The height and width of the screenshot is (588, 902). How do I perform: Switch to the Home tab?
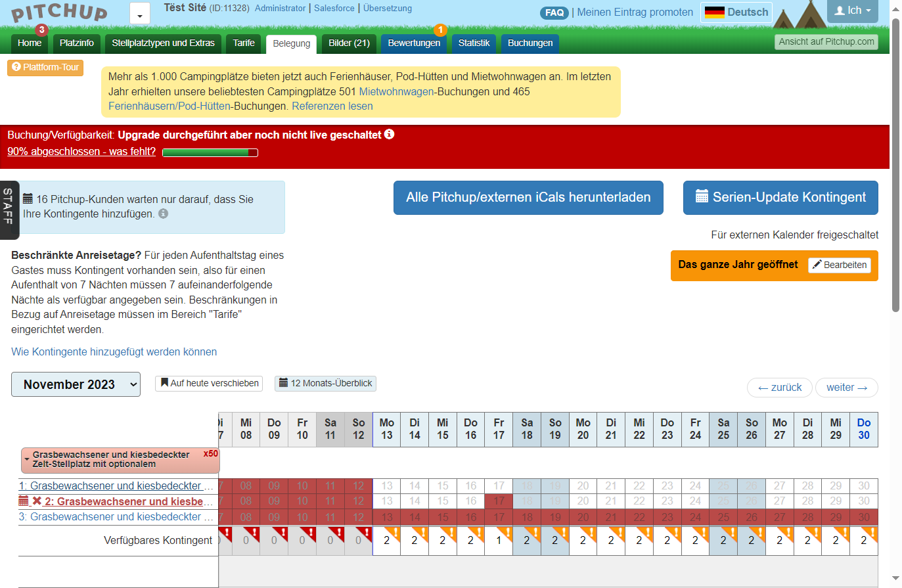click(30, 43)
